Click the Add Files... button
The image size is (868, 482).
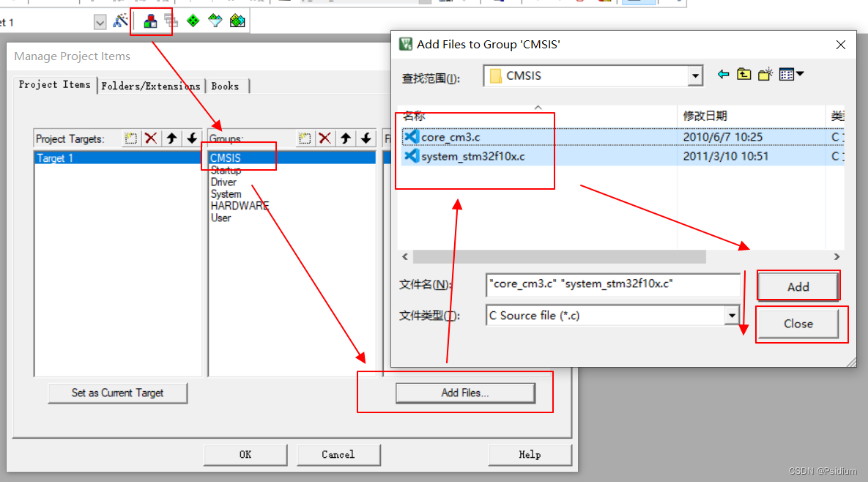click(465, 393)
